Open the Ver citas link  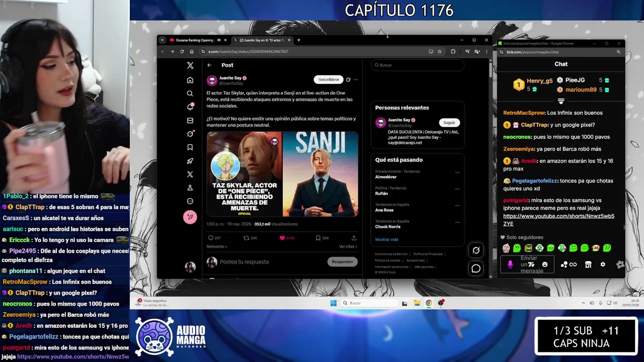click(x=348, y=246)
